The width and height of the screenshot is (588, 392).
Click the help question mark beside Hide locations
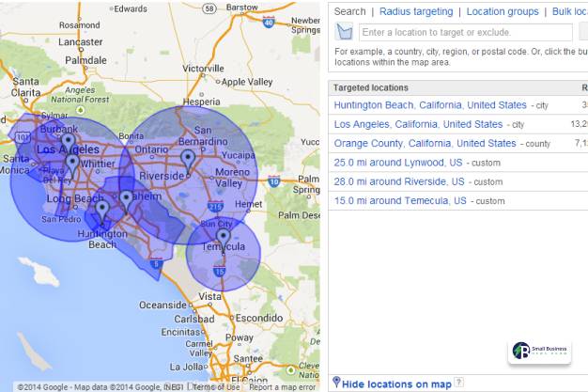[459, 383]
